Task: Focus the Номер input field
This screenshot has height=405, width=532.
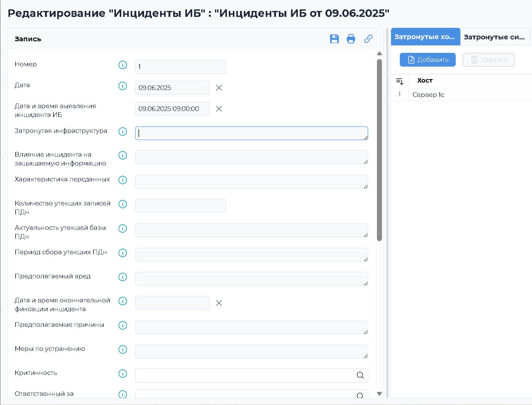Action: pyautogui.click(x=180, y=67)
